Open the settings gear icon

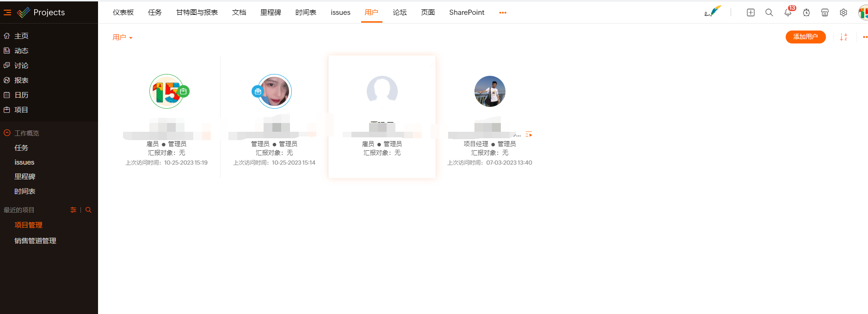click(x=843, y=12)
